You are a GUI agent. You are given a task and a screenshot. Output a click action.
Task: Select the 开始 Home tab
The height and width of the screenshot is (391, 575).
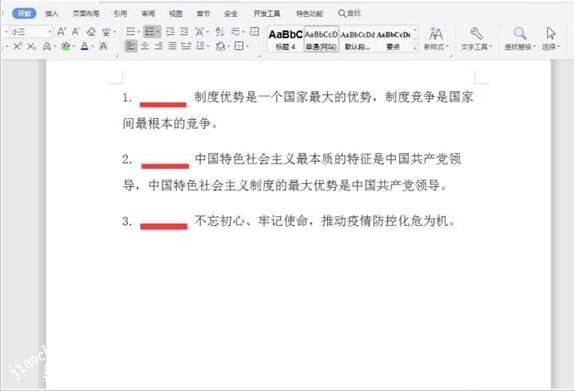[24, 14]
